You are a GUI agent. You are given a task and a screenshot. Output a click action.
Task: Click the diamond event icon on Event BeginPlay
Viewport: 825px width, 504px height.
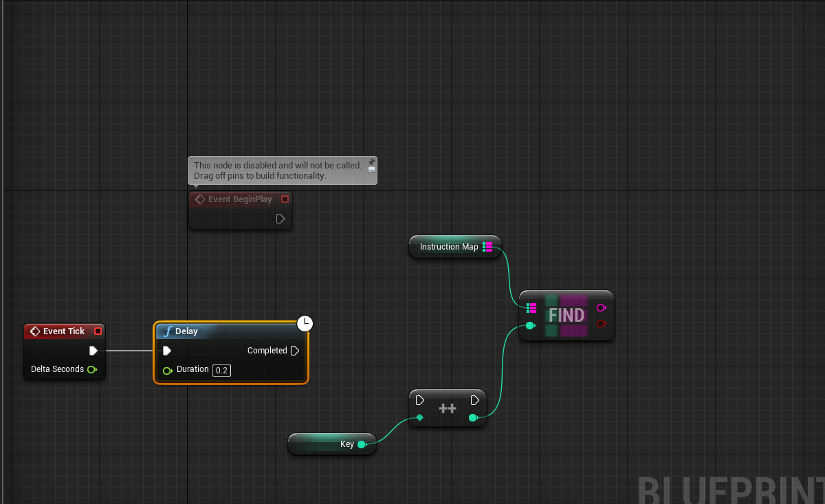click(200, 199)
